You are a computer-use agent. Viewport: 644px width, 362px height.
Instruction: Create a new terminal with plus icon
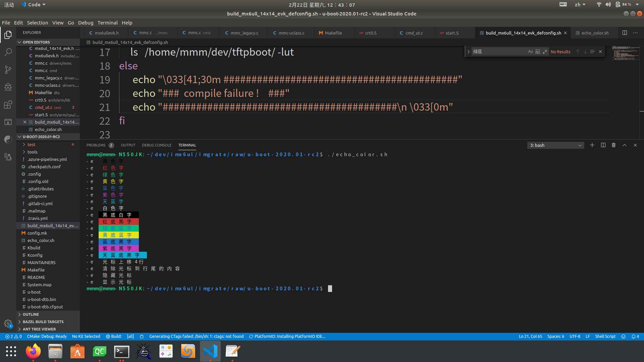592,145
